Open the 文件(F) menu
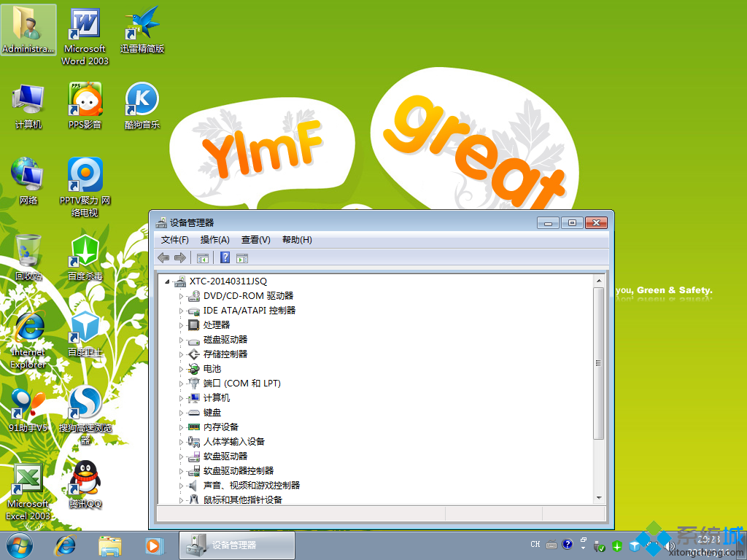 tap(175, 240)
